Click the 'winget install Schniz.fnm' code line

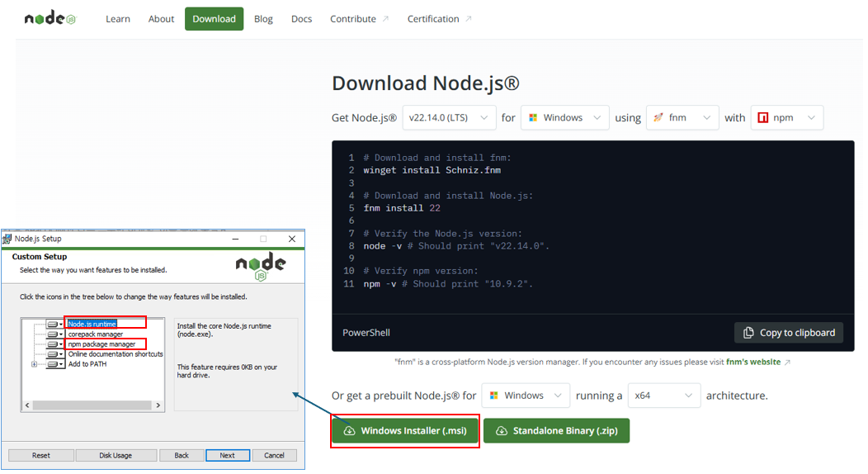[432, 171]
